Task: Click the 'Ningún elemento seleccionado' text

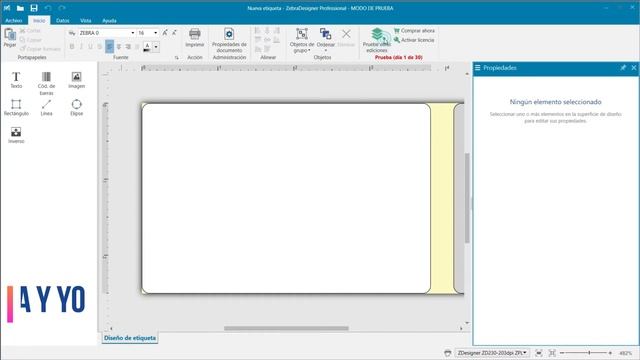Action: click(555, 102)
